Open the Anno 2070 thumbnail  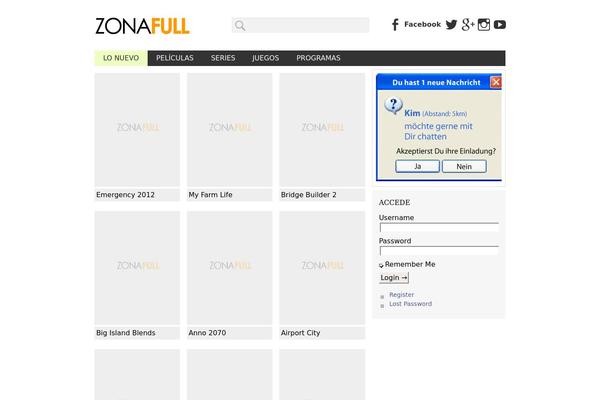click(x=230, y=268)
